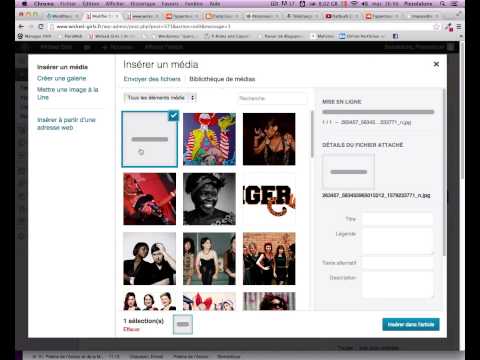Bookmark the page with the star icon
Image resolution: width=480 pixels, height=360 pixels.
pos(436,27)
